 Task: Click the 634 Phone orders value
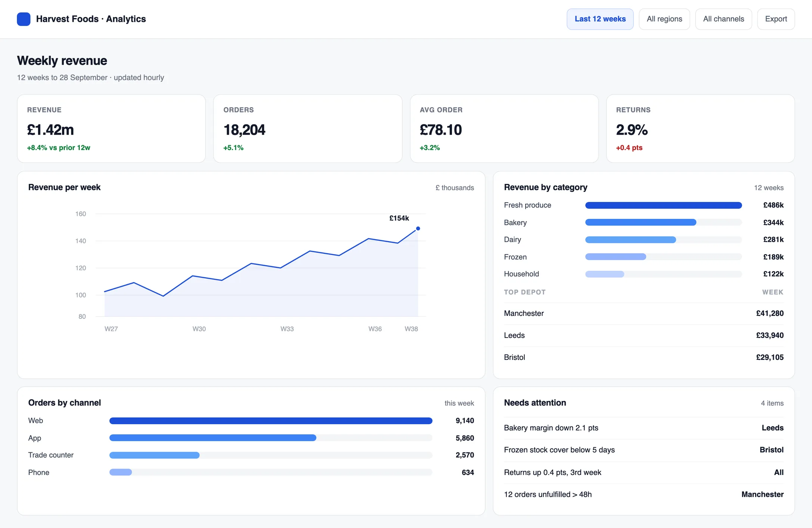click(x=468, y=473)
